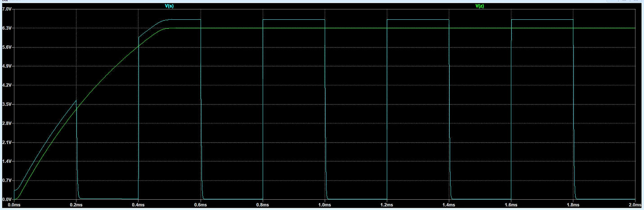This screenshot has height=210, width=644.
Task: Select the 1.8ms time axis label
Action: 573,205
